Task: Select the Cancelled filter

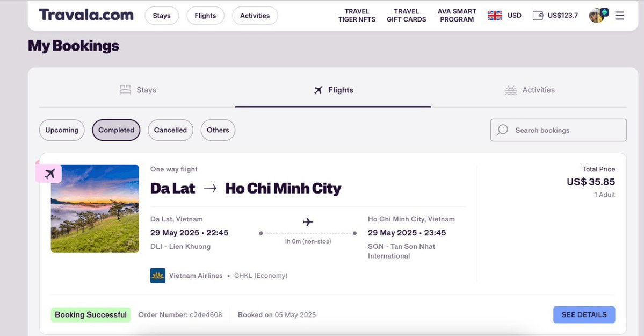Action: point(170,130)
